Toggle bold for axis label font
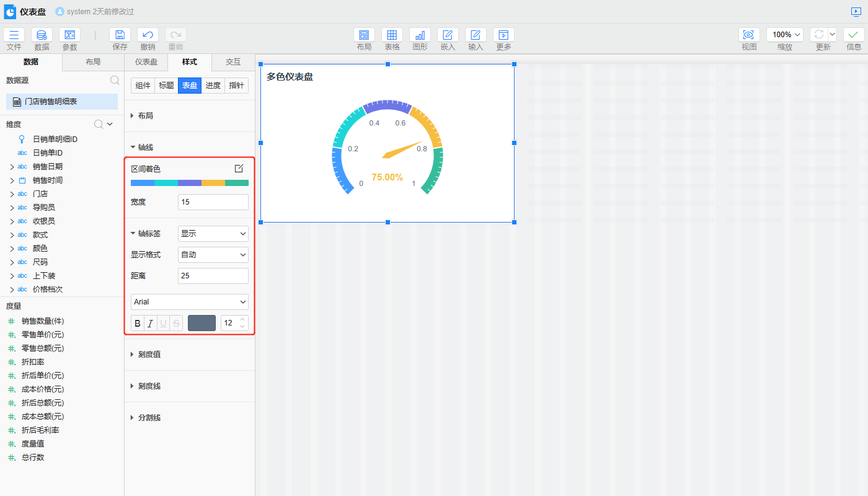Viewport: 868px width, 496px height. pyautogui.click(x=138, y=323)
